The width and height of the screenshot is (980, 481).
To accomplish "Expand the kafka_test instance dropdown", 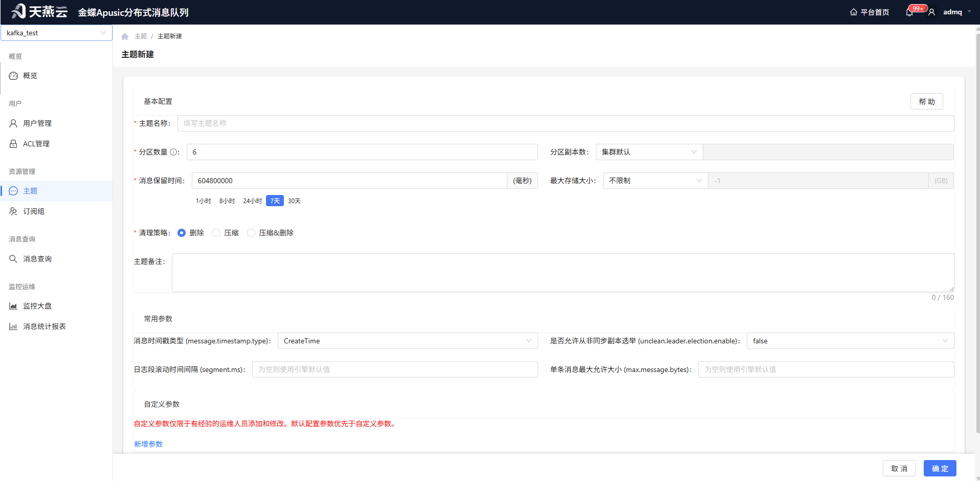I will coord(56,33).
